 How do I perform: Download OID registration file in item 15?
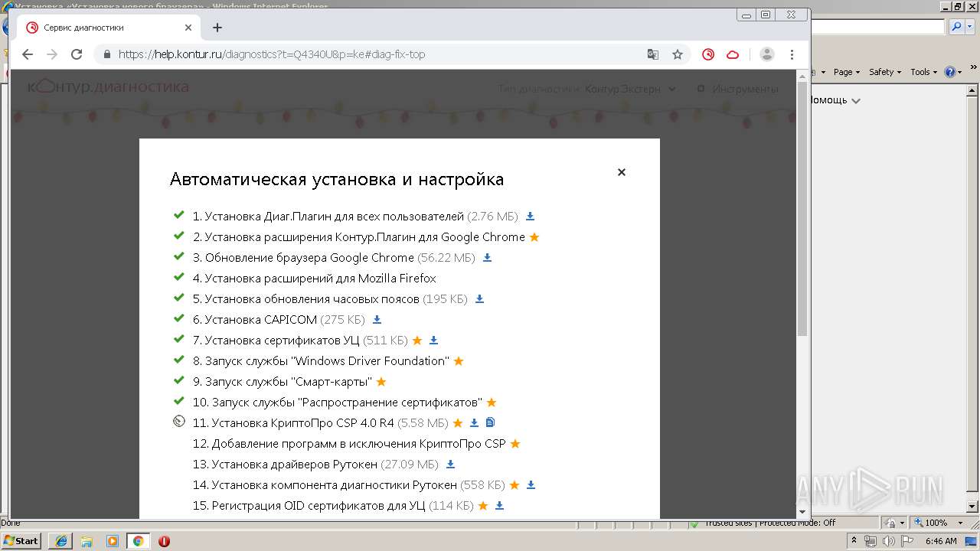coord(499,506)
